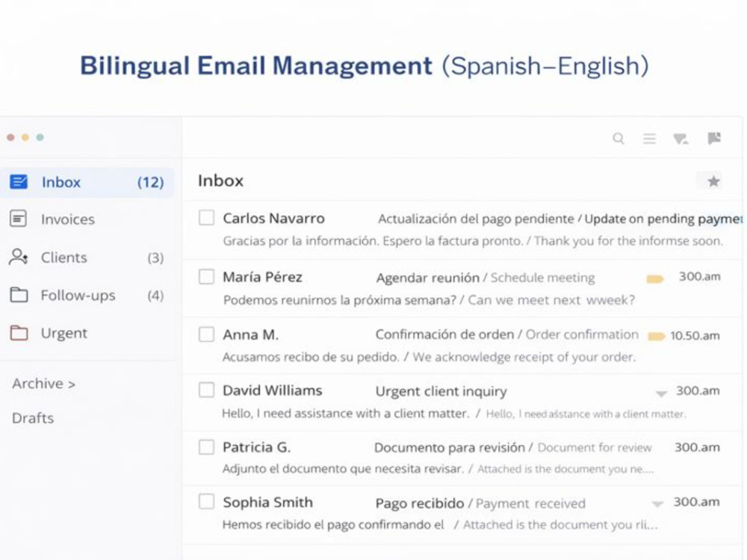The height and width of the screenshot is (560, 747).
Task: Open the Inbox folder in sidebar
Action: coord(87,182)
